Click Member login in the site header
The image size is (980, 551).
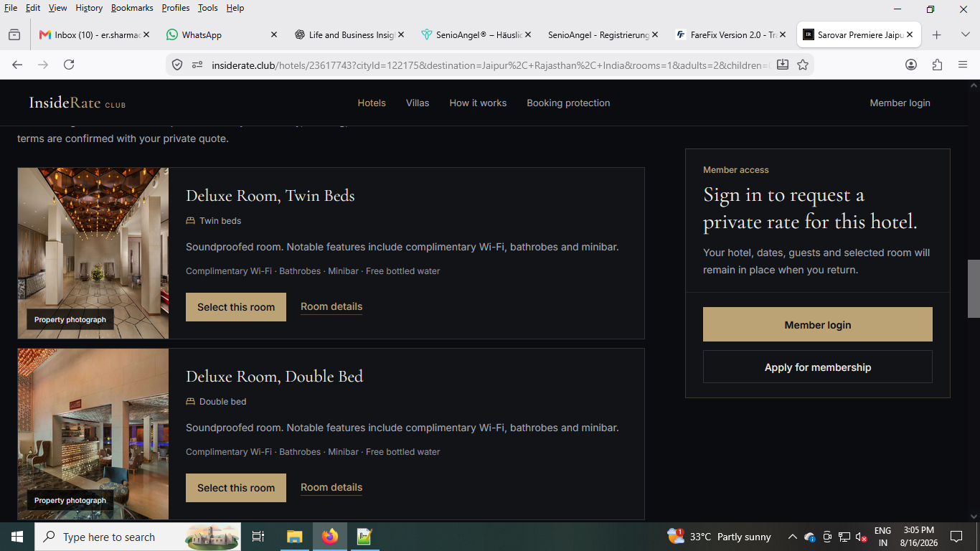coord(900,103)
